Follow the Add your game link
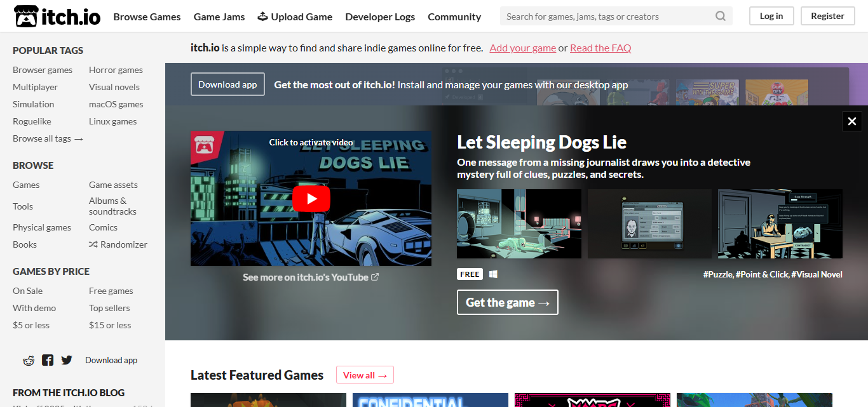The image size is (868, 407). click(x=523, y=48)
